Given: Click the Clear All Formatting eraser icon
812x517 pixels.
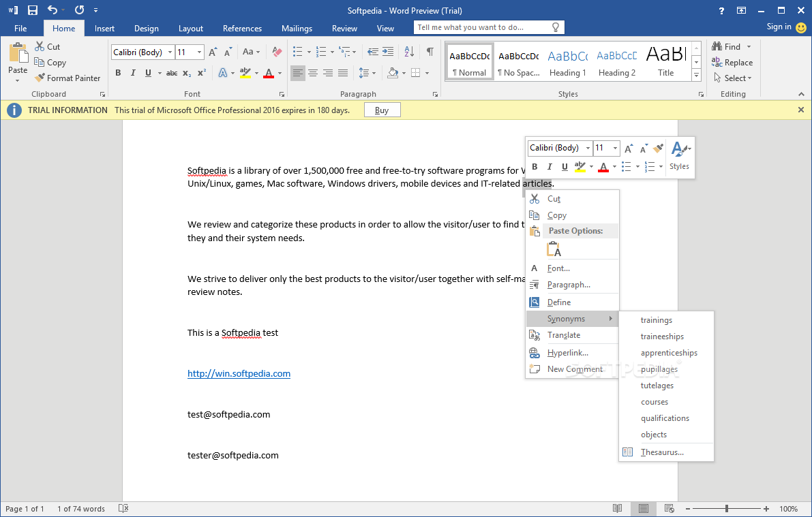Looking at the screenshot, I should coord(277,52).
